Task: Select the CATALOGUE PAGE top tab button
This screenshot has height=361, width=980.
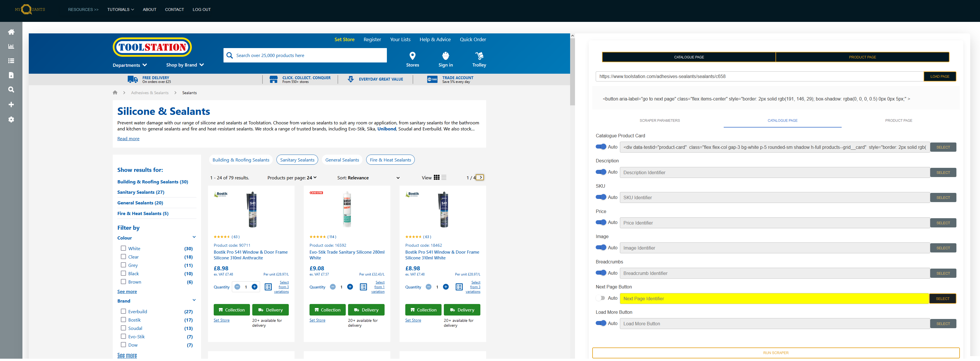Action: (x=689, y=57)
